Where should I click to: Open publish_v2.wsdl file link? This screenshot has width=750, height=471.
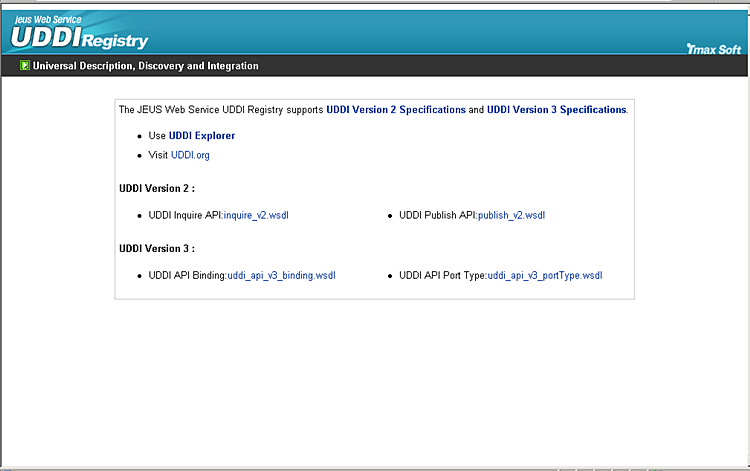click(x=511, y=215)
